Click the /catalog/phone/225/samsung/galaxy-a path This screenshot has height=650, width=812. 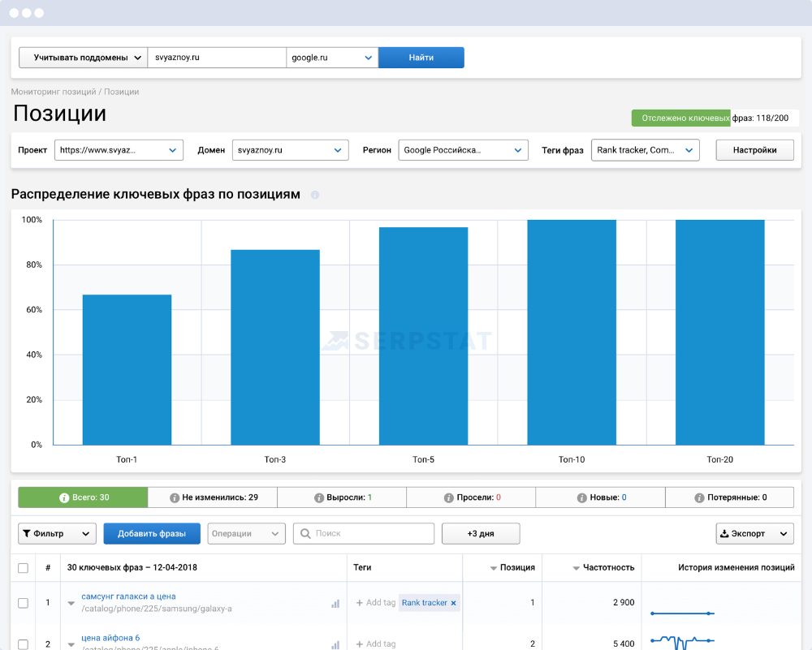(157, 609)
